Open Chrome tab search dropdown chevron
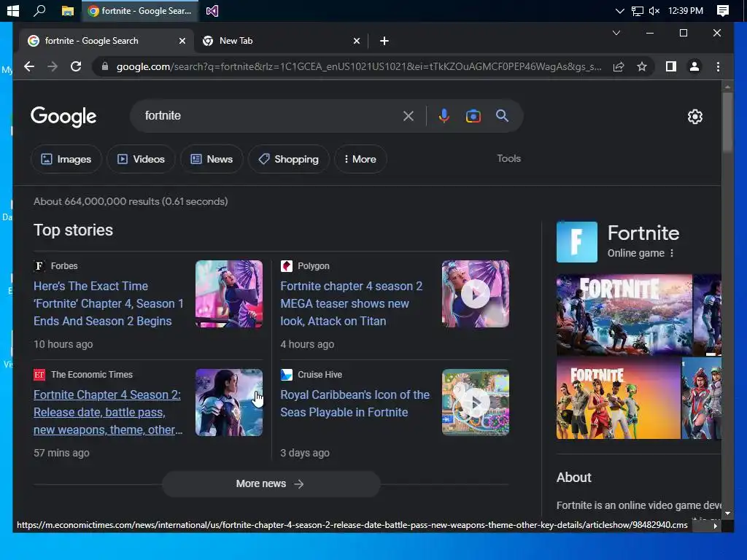Screen dimensions: 747x560 (x=616, y=33)
